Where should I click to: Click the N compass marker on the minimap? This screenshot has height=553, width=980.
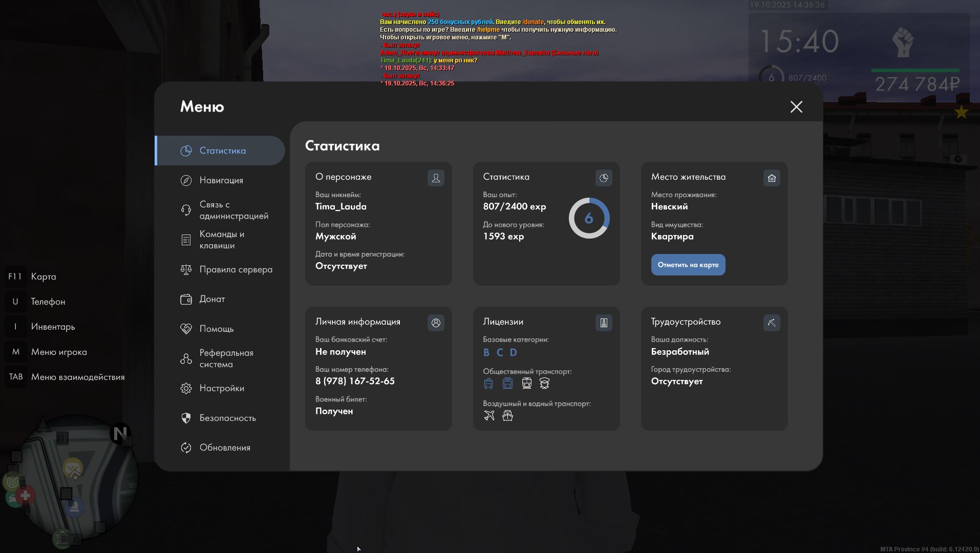coord(120,434)
